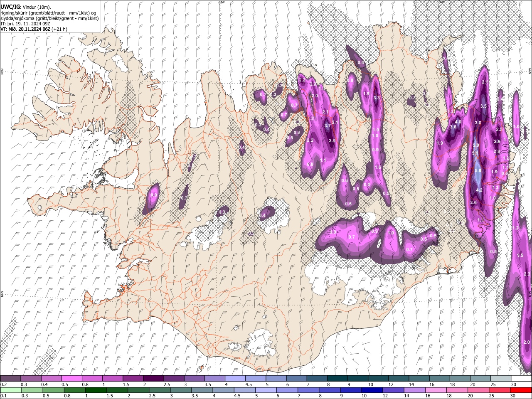Choose bottom-row dark green swatch between 1 and 1.5
The width and height of the screenshot is (532, 399).
click(96, 390)
